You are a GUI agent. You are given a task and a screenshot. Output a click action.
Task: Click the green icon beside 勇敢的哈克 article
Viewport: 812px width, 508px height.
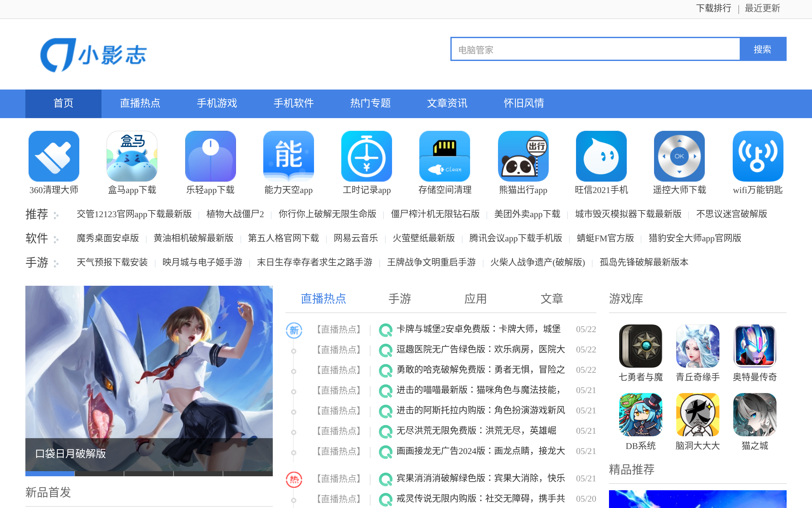pyautogui.click(x=385, y=371)
